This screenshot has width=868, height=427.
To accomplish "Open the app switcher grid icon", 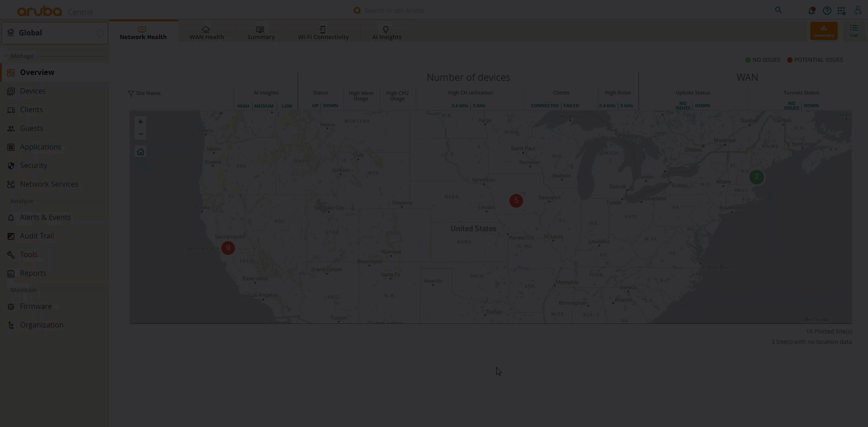I will coord(842,10).
